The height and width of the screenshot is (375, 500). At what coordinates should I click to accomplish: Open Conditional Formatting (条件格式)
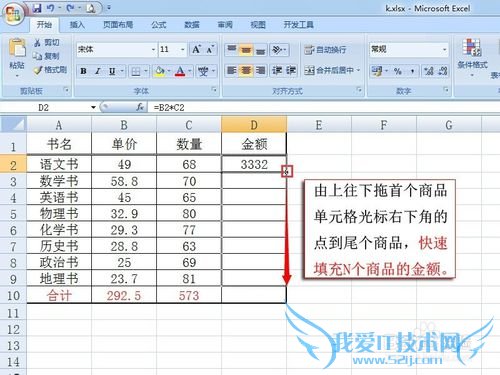[472, 57]
